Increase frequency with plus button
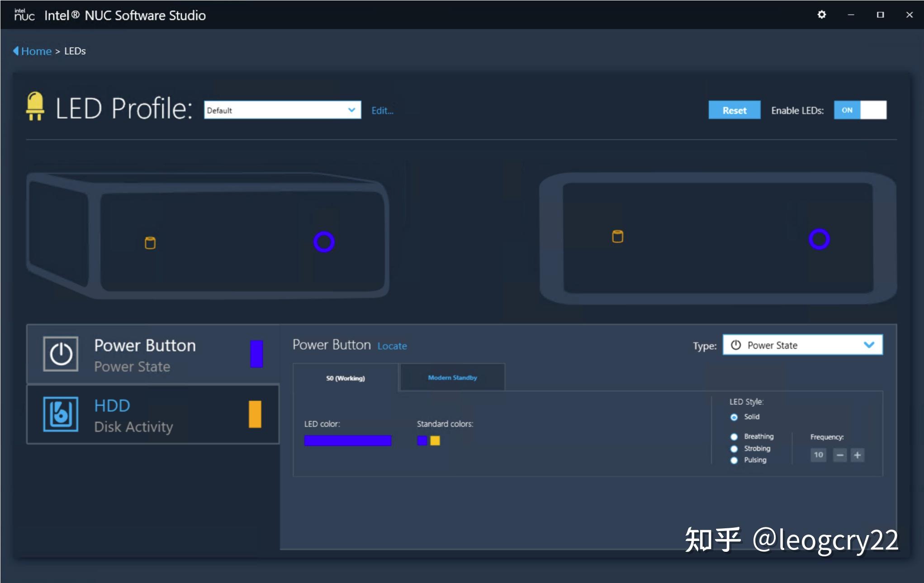This screenshot has width=924, height=583. tap(857, 455)
